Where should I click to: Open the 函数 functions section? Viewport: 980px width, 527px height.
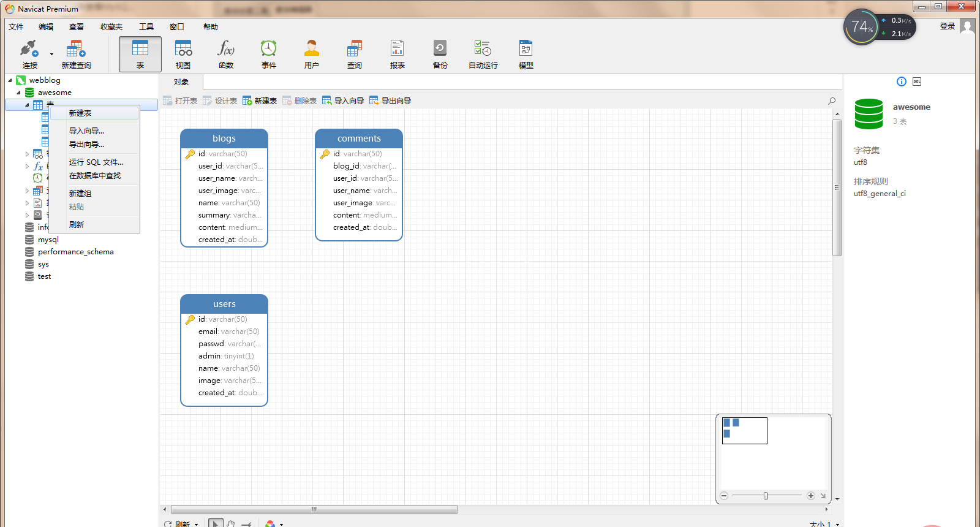coord(226,54)
